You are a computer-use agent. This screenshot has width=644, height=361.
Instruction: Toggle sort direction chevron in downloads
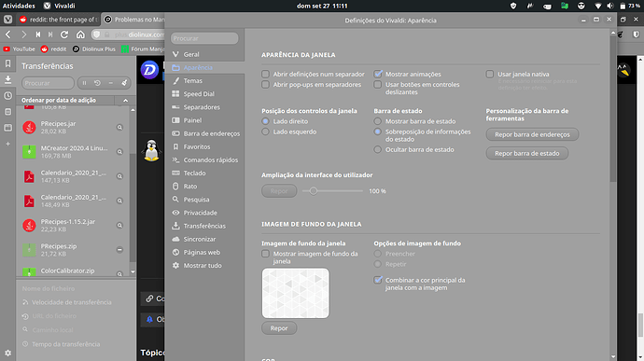coord(126,100)
